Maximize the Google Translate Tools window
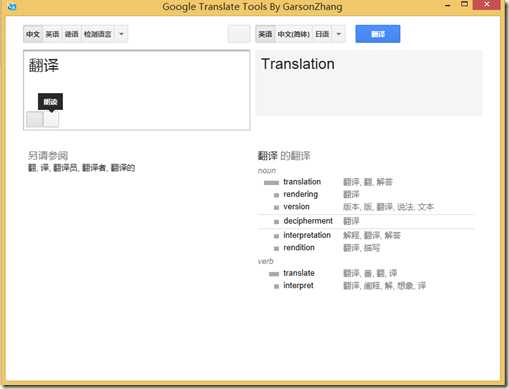Image resolution: width=509 pixels, height=389 pixels. (x=464, y=4)
